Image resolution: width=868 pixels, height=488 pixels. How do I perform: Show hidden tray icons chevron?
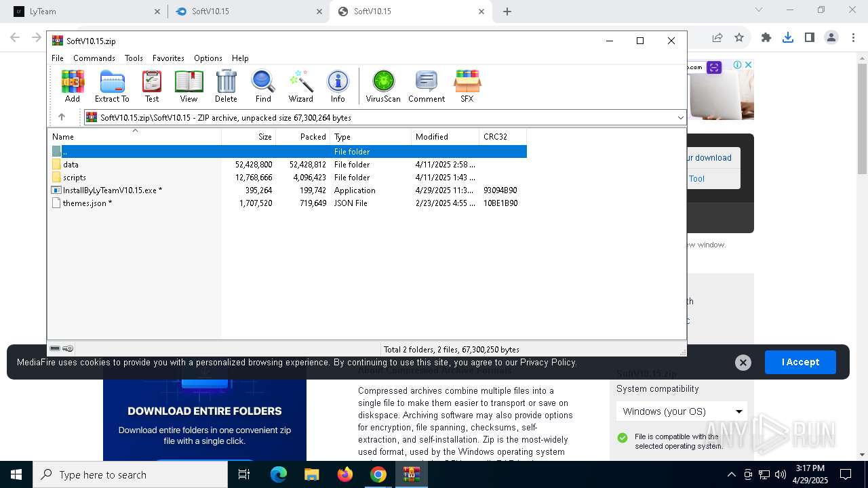(x=731, y=474)
